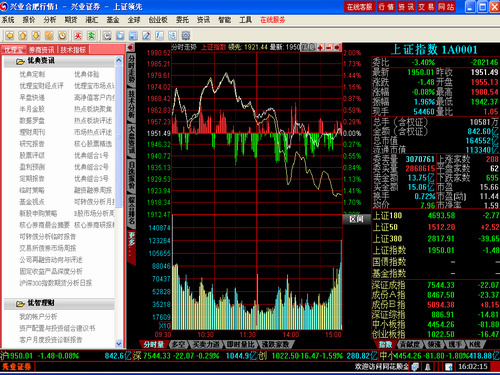Click the sidebar scroll-down arrow

[119, 343]
